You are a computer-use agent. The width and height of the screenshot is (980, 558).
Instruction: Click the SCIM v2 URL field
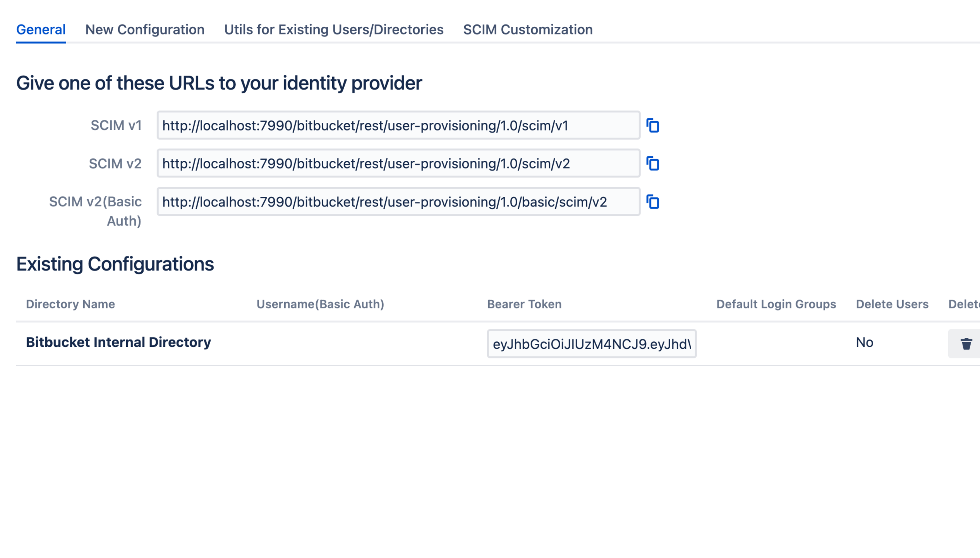click(x=398, y=164)
